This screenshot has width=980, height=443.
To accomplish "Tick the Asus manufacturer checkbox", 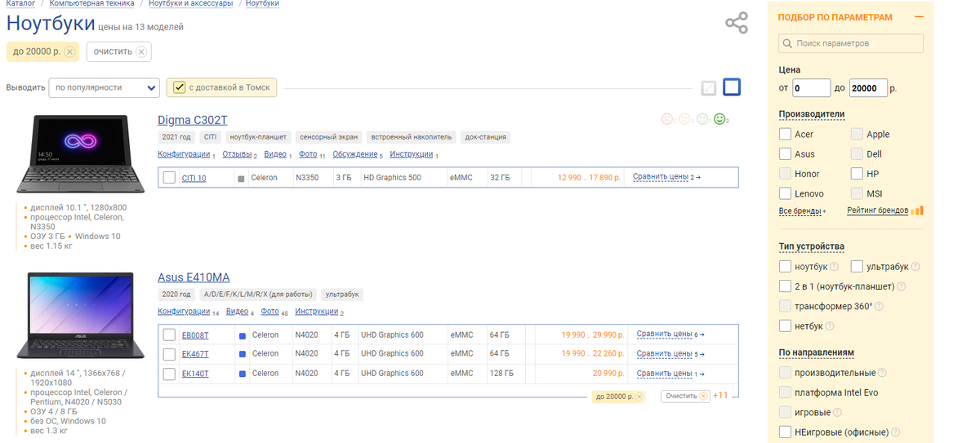I will (x=785, y=154).
